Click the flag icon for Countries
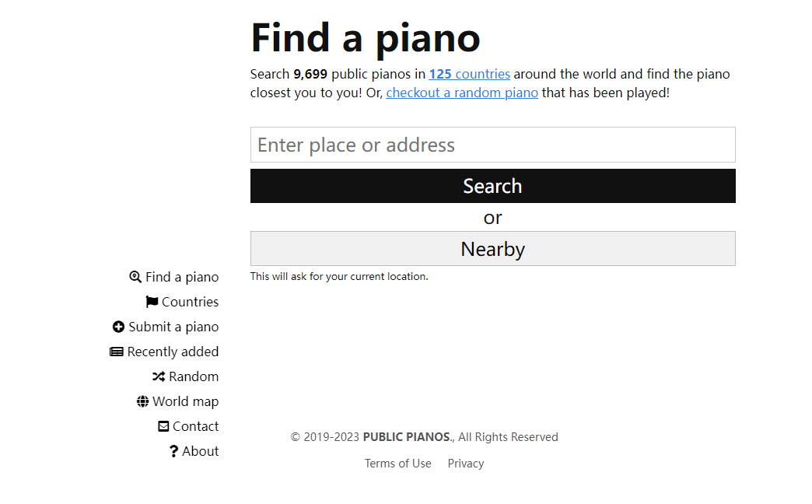The image size is (812, 504). pos(151,301)
